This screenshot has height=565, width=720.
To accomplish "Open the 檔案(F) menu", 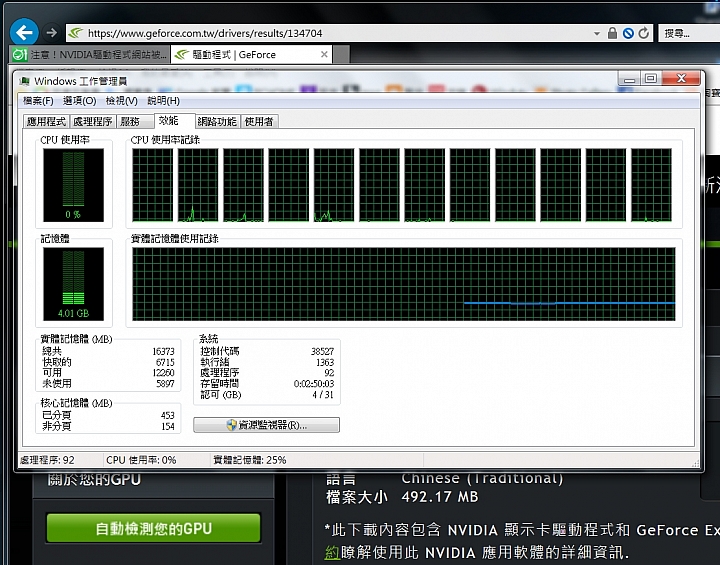I will 38,101.
